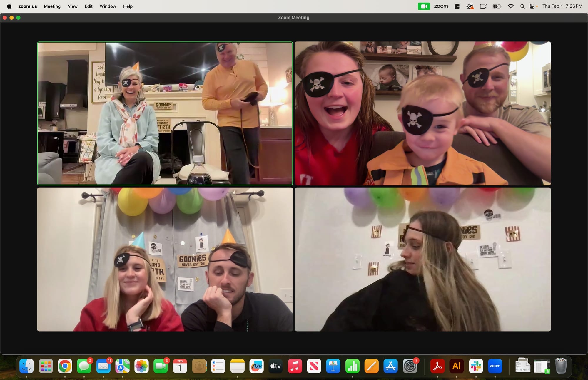Viewport: 588px width, 380px height.
Task: Open Google Chrome from the Dock
Action: tap(65, 366)
